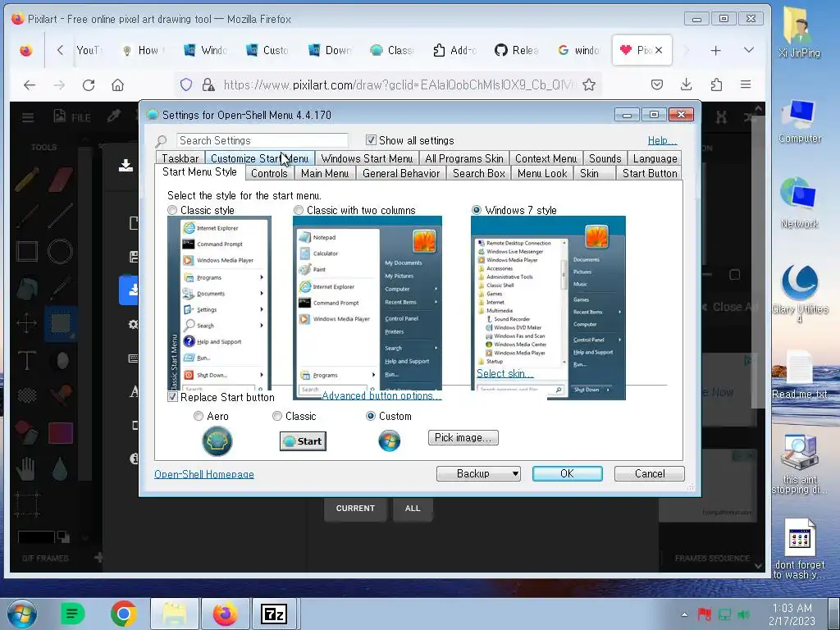Click Select skin link

coord(504,373)
